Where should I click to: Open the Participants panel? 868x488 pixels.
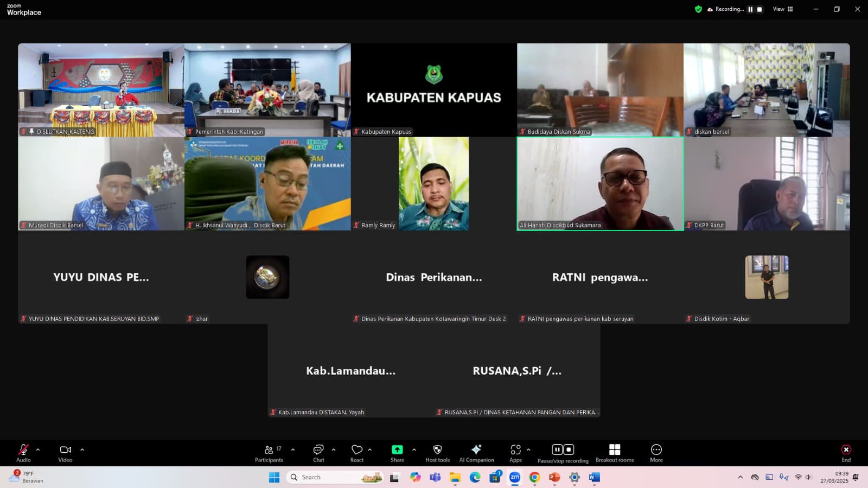click(269, 453)
